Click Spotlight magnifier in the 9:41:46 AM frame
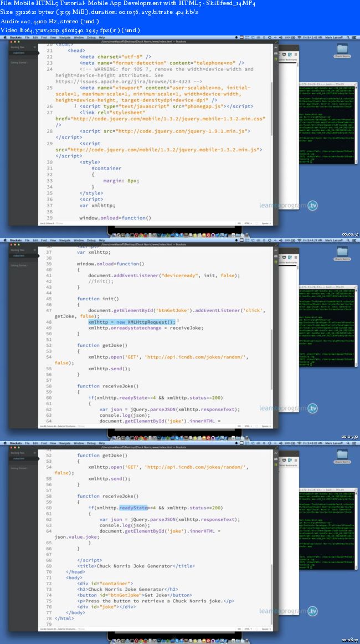 tap(349, 37)
